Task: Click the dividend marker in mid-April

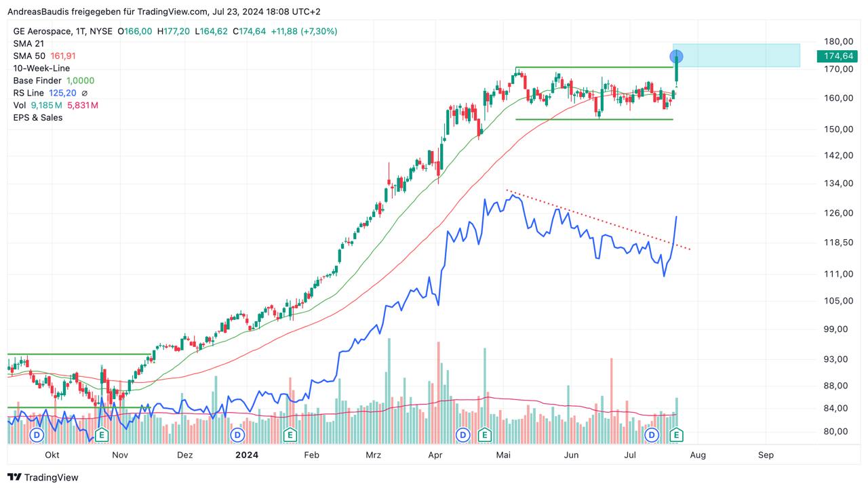Action: point(463,434)
